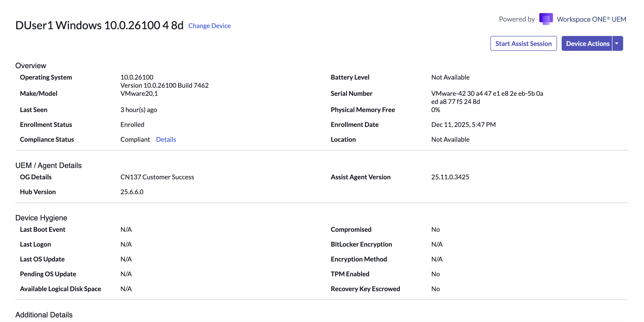Screen dimensions: 644x322
Task: Click the Enrollment Date value
Action: coord(463,125)
